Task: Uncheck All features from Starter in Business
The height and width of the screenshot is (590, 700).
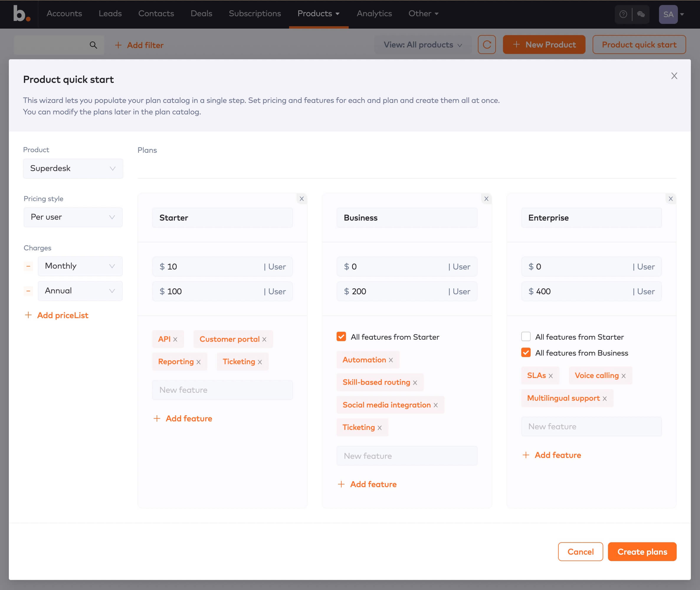Action: (341, 337)
